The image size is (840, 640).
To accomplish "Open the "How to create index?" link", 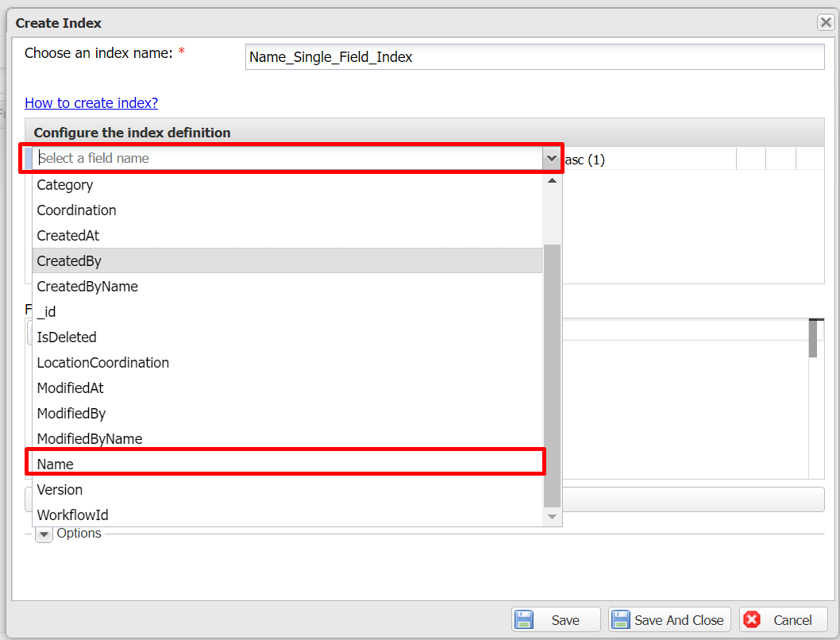I will [91, 102].
